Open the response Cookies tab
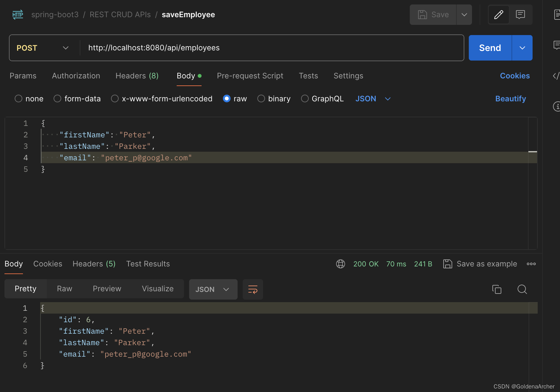Viewport: 560px width, 392px height. 48,264
